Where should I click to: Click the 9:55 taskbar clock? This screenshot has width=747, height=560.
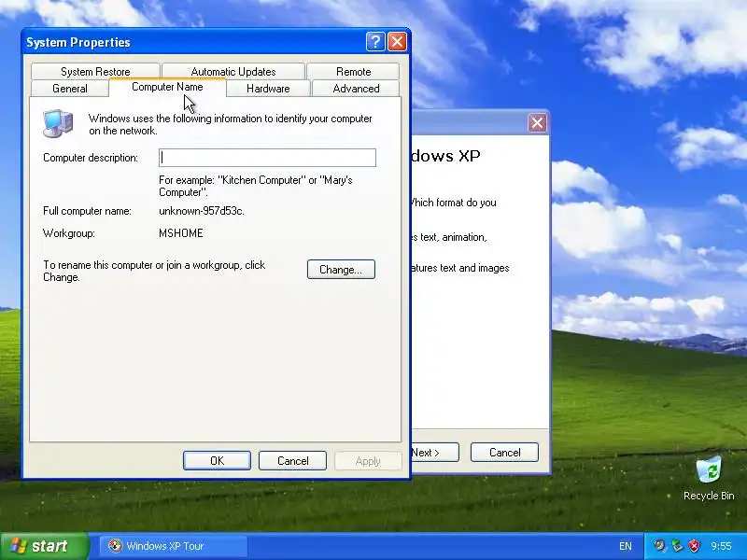pyautogui.click(x=721, y=546)
